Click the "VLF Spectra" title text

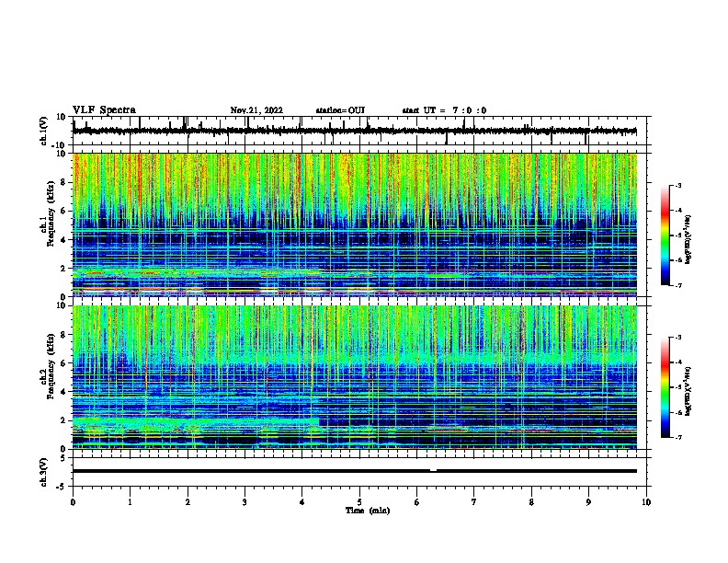pyautogui.click(x=104, y=110)
